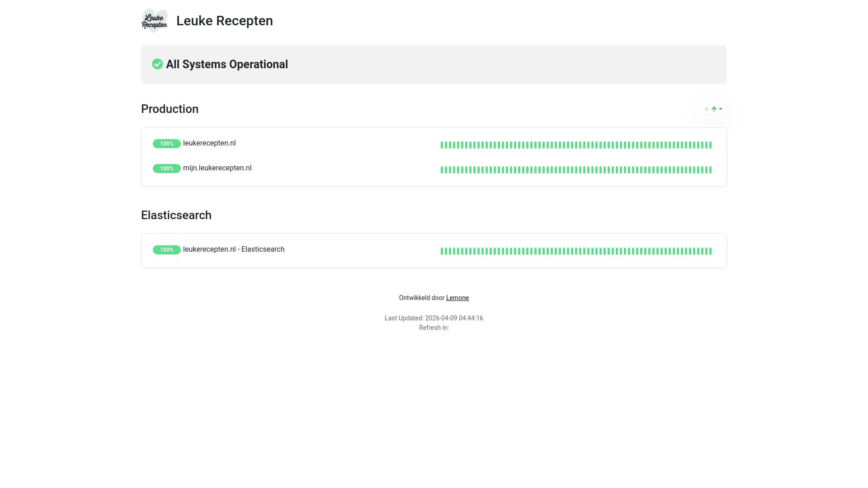The height and width of the screenshot is (488, 868).
Task: Open the Lemone developer link
Action: (458, 298)
